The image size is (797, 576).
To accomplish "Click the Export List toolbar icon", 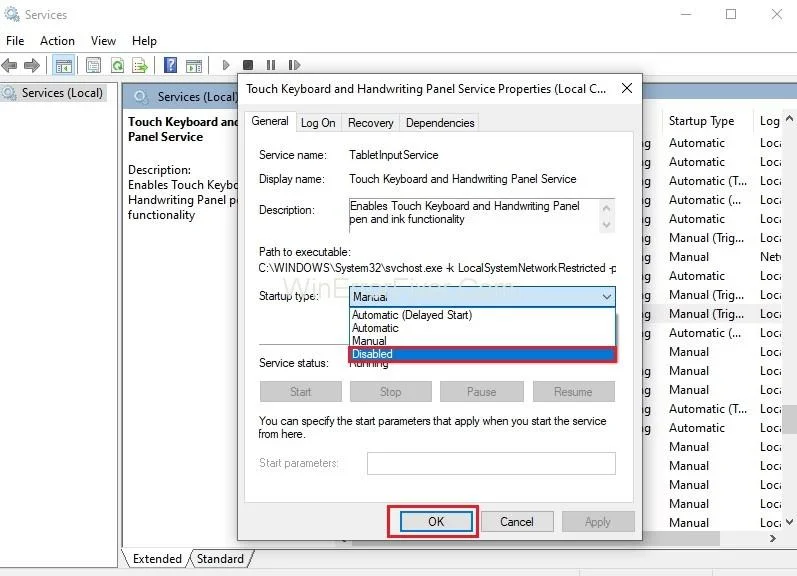I will tap(141, 65).
